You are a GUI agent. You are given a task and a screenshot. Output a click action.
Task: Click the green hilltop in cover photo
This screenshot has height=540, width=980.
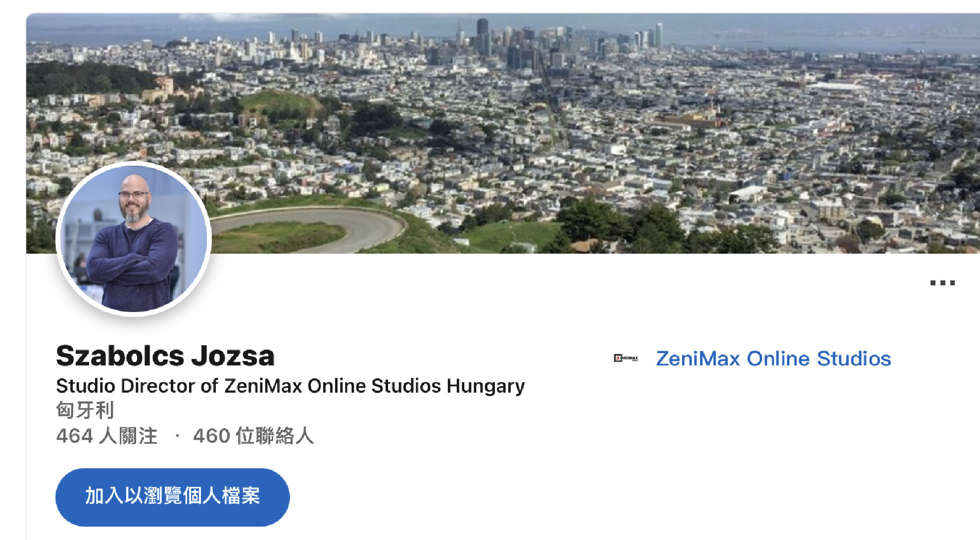click(x=282, y=103)
